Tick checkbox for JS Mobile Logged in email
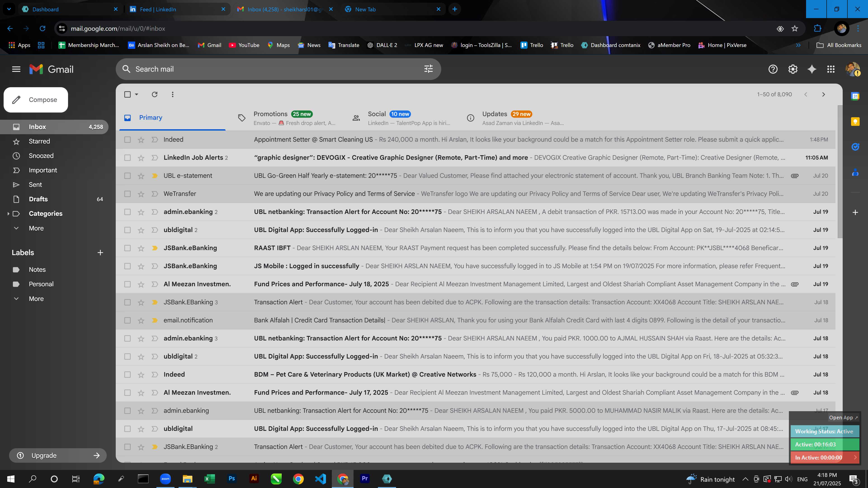This screenshot has height=488, width=868. [x=127, y=266]
